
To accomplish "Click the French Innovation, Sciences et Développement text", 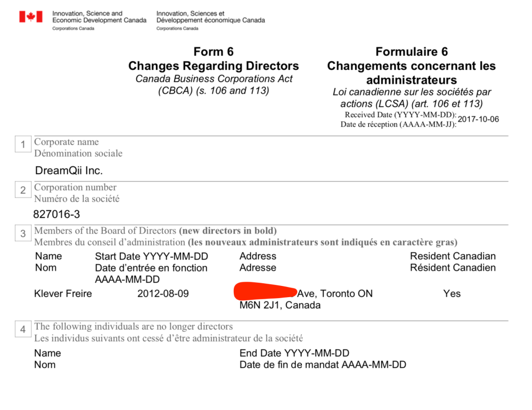I will pyautogui.click(x=210, y=17).
